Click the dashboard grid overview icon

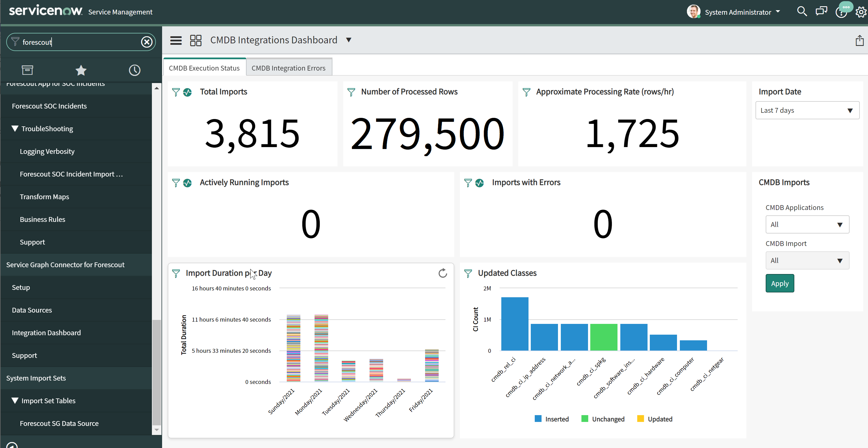(196, 41)
